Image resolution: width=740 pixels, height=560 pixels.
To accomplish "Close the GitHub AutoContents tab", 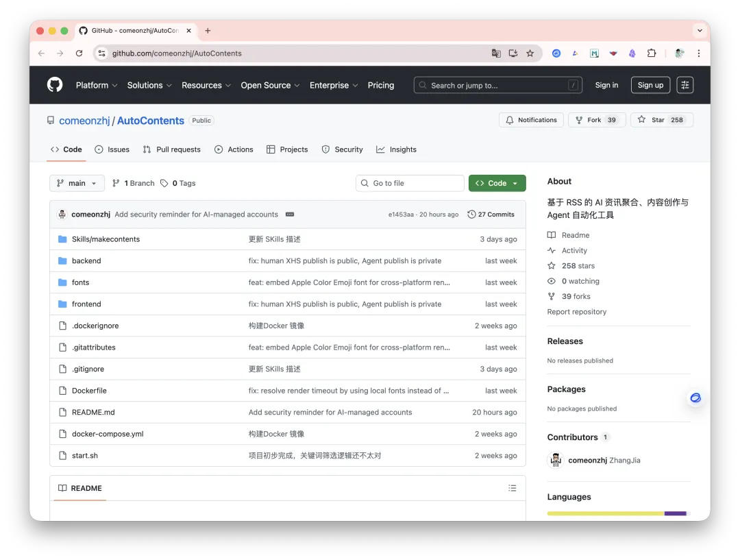I will click(x=189, y=31).
